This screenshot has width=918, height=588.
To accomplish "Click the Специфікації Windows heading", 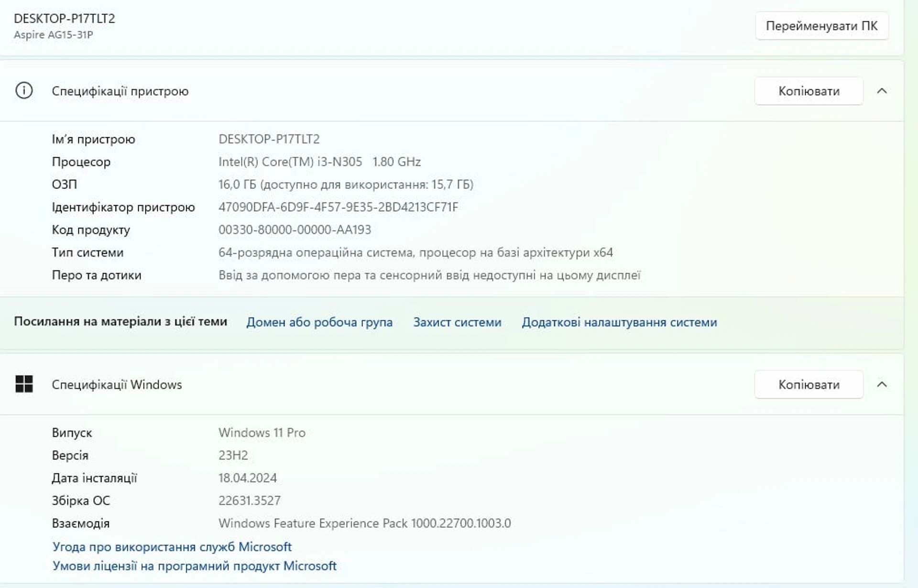I will coord(117,385).
